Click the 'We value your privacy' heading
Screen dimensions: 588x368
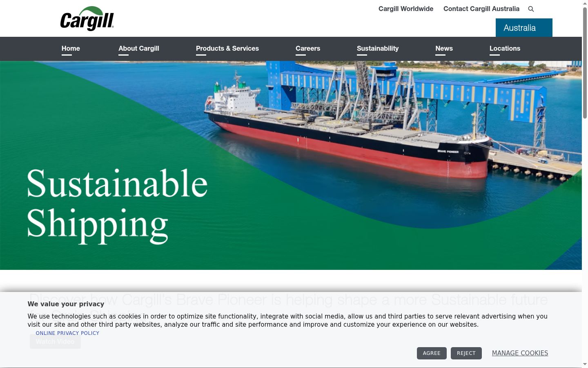[x=66, y=304]
